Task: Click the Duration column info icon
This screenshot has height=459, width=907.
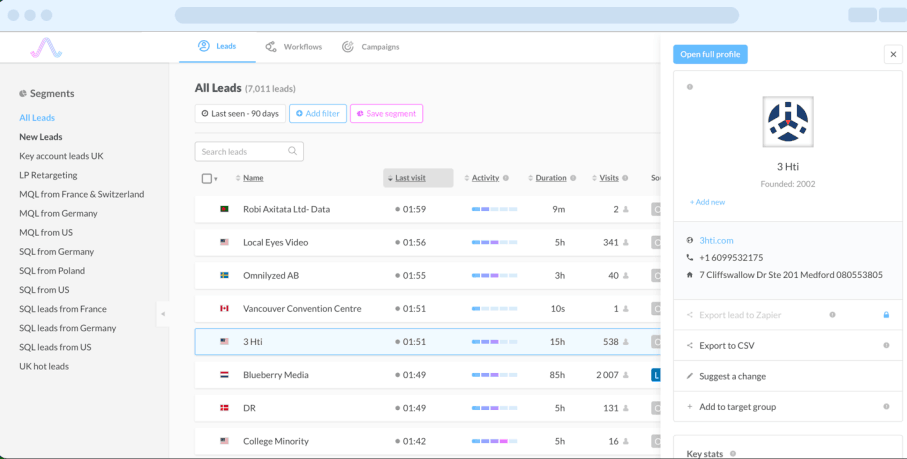Action: (573, 178)
